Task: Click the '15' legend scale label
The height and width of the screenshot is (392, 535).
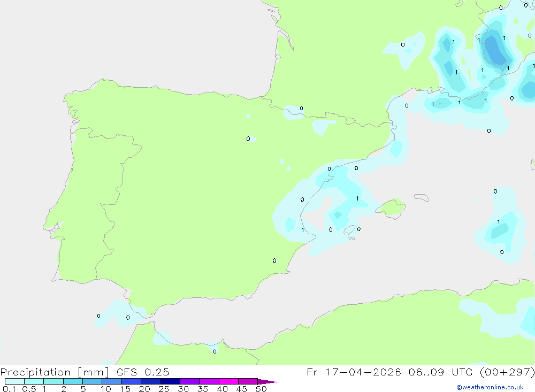Action: [x=125, y=389]
